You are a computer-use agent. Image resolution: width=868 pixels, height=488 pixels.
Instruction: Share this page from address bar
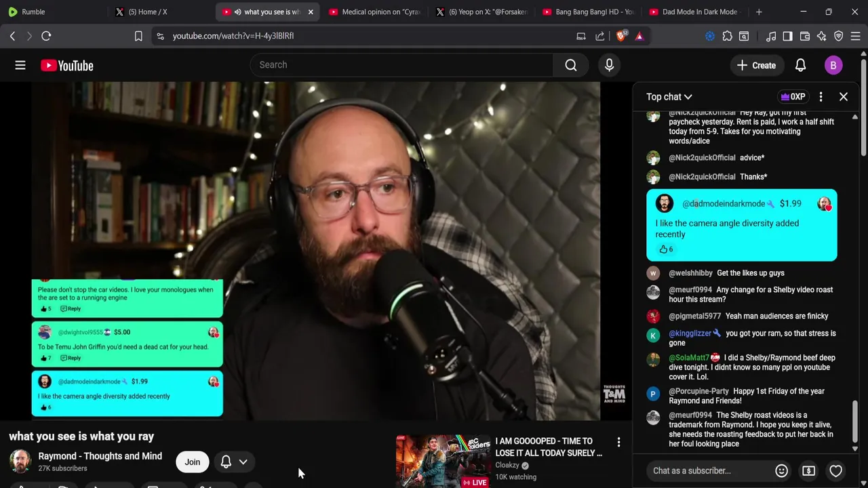coord(600,36)
